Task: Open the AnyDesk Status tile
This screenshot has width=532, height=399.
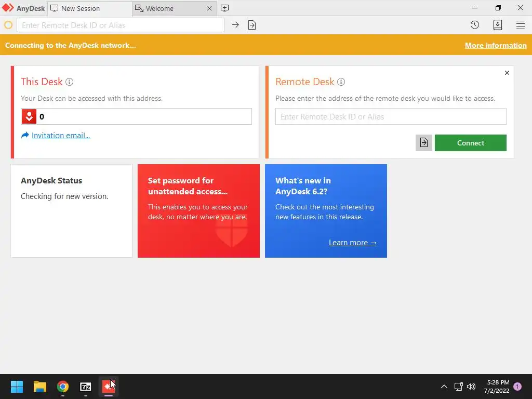Action: (71, 211)
